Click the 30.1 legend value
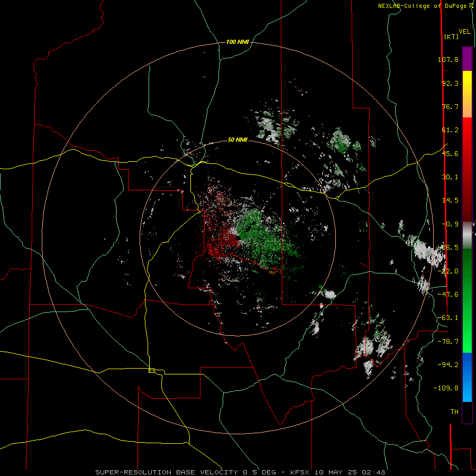 [450, 177]
